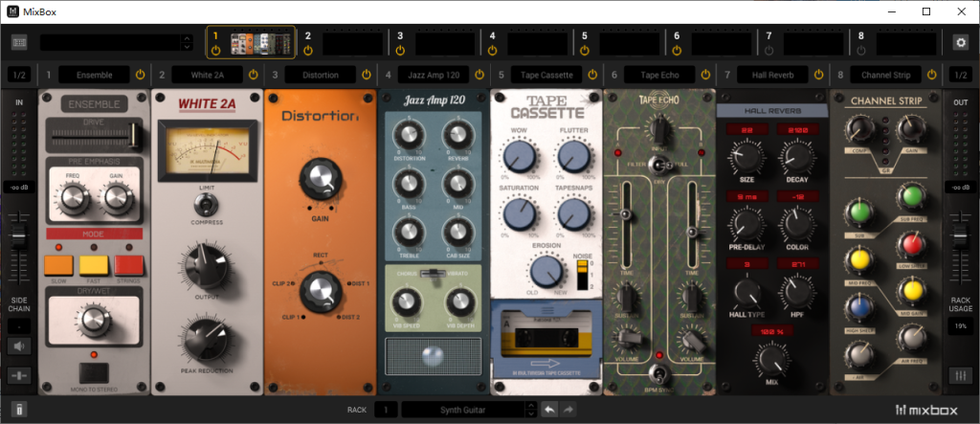Open the Tape Echo effect selector
This screenshot has width=980, height=424.
(660, 75)
